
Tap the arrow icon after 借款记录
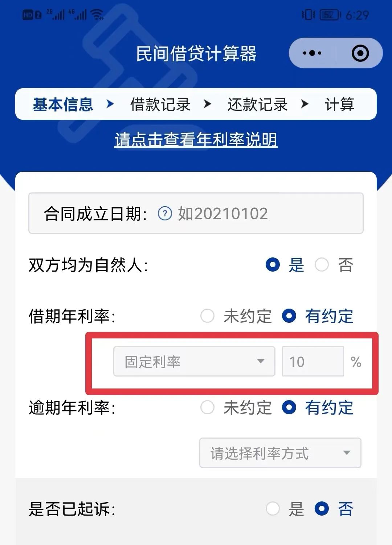point(207,104)
